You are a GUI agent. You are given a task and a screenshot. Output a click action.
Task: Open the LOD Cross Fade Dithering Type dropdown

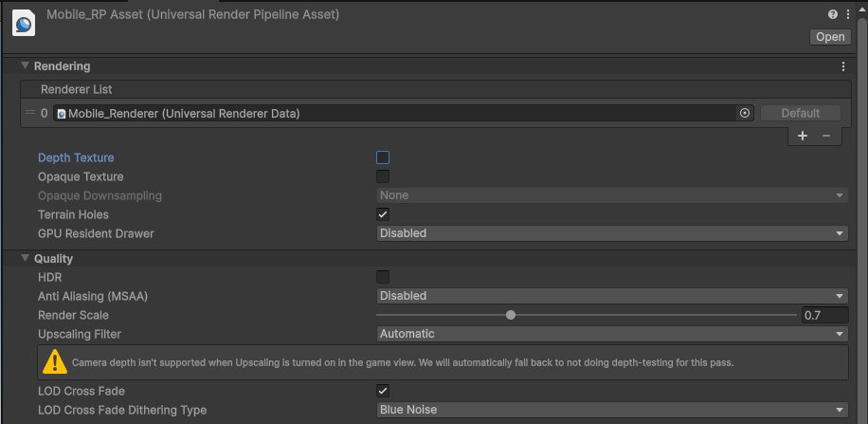(612, 410)
